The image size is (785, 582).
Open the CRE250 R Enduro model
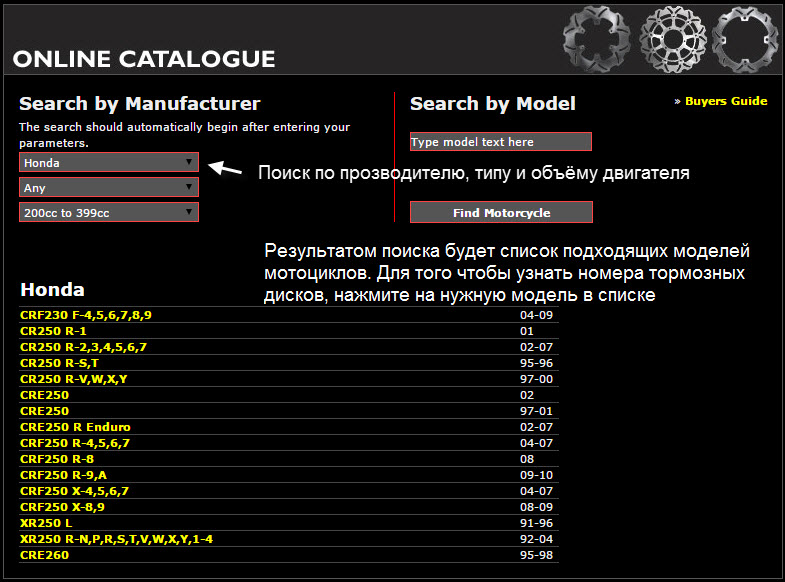[x=75, y=427]
